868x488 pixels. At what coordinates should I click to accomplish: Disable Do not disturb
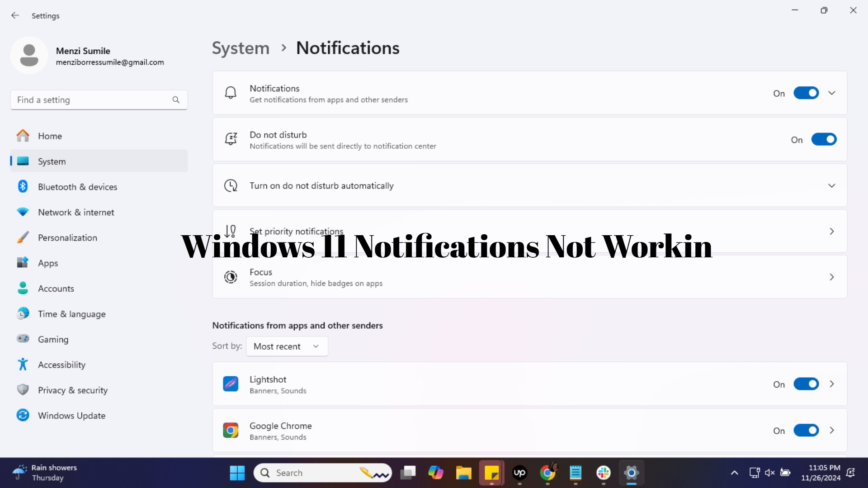point(824,139)
